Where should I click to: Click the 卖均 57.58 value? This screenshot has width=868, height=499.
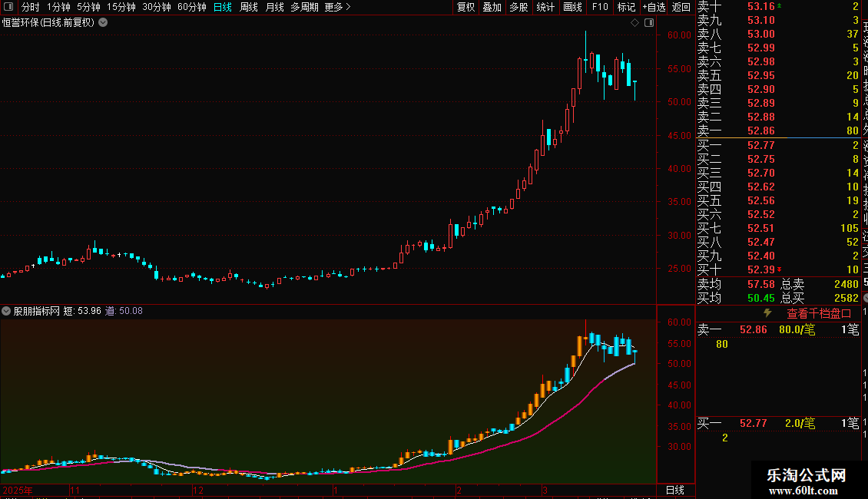[761, 284]
